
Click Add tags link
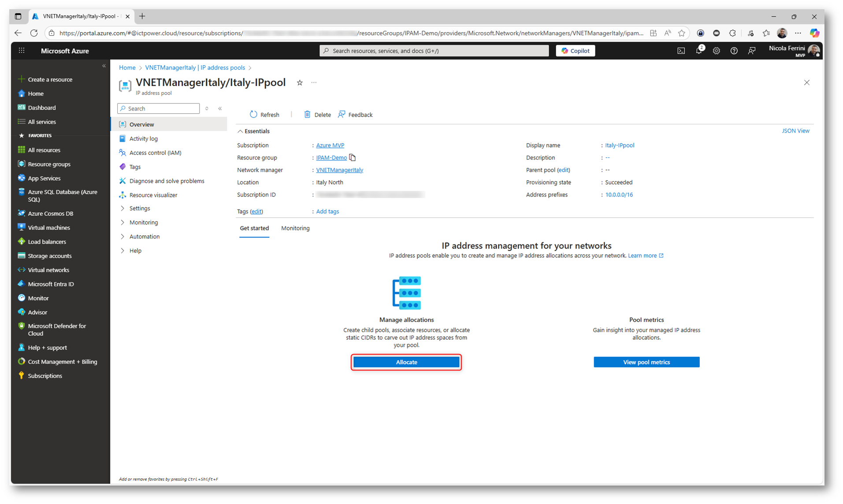[x=327, y=211]
